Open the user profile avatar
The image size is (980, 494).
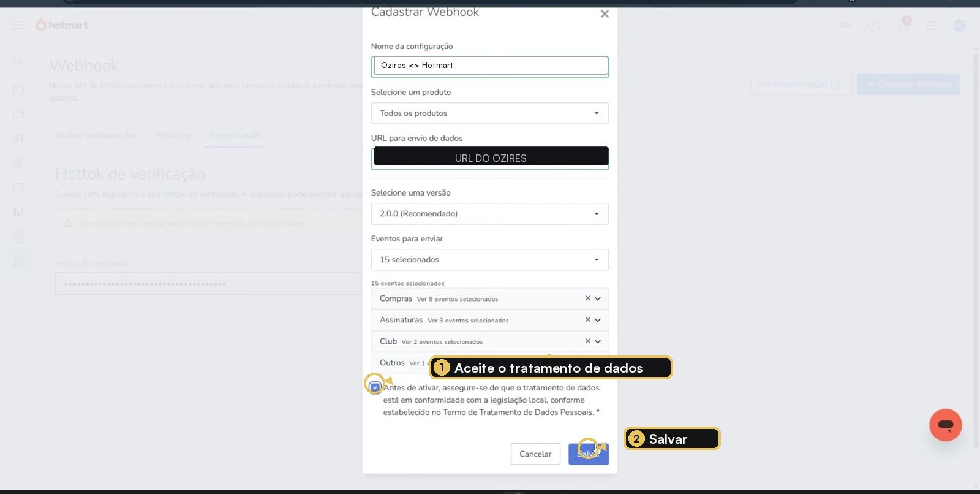click(x=959, y=25)
